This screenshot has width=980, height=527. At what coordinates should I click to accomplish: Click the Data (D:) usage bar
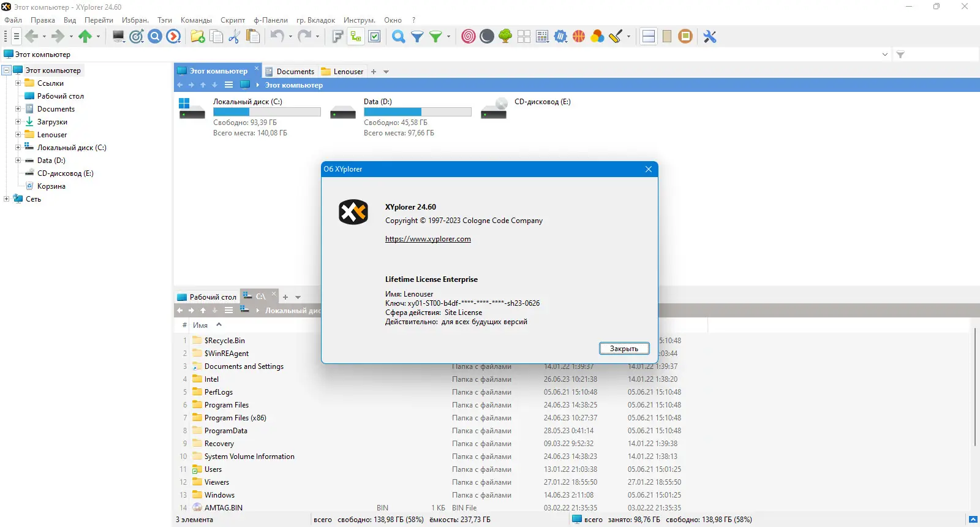pyautogui.click(x=418, y=112)
